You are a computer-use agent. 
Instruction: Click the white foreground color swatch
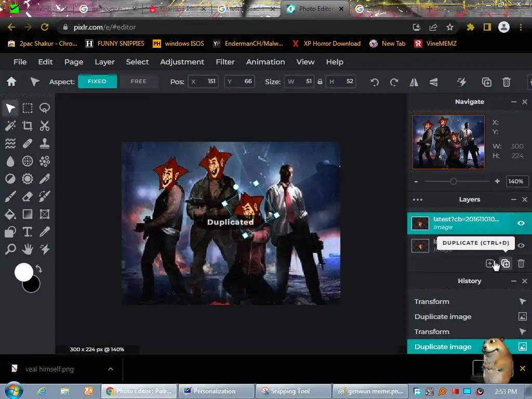click(23, 272)
